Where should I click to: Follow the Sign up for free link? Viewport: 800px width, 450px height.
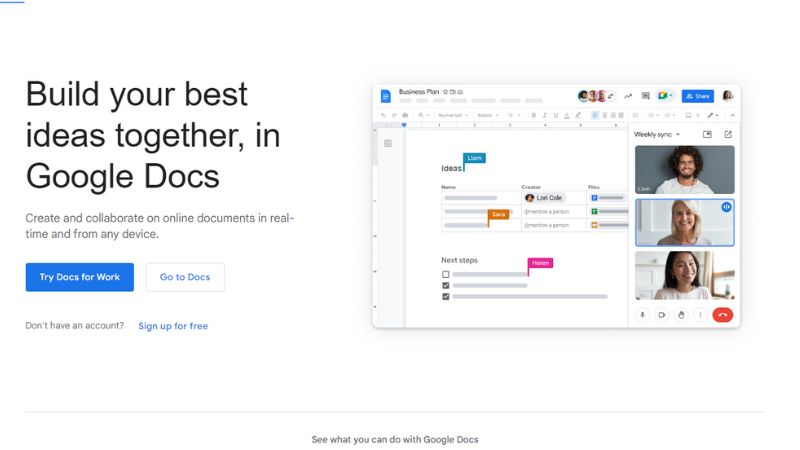click(x=173, y=326)
